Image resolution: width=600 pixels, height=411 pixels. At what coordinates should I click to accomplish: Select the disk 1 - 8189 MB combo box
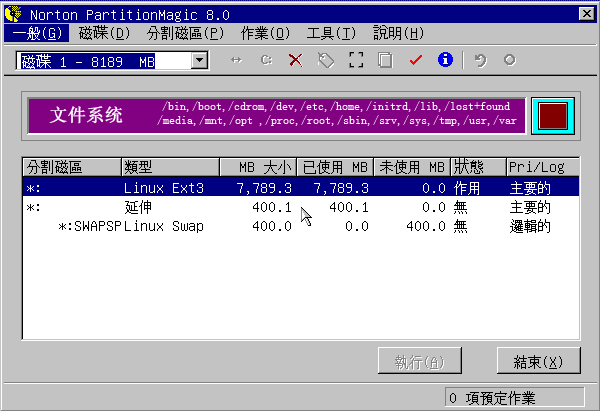pyautogui.click(x=112, y=60)
